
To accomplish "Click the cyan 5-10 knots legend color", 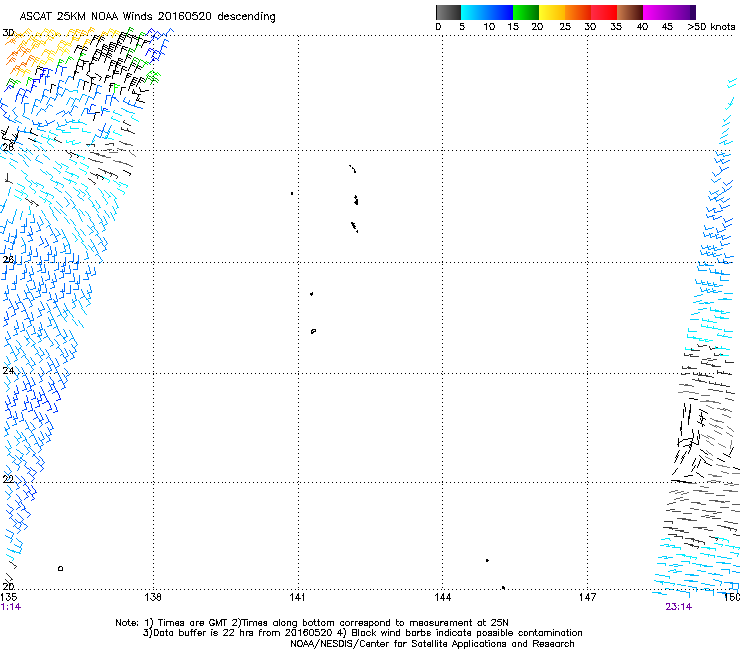I will [474, 12].
